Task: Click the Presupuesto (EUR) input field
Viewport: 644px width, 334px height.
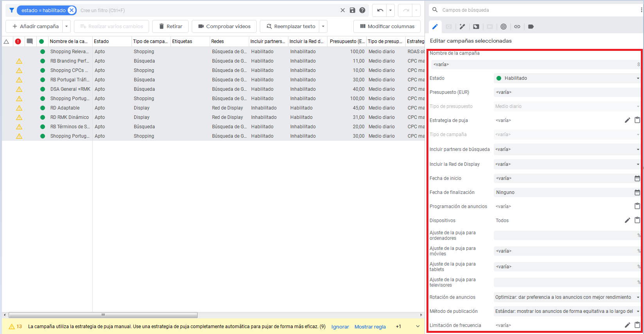Action: [x=567, y=92]
